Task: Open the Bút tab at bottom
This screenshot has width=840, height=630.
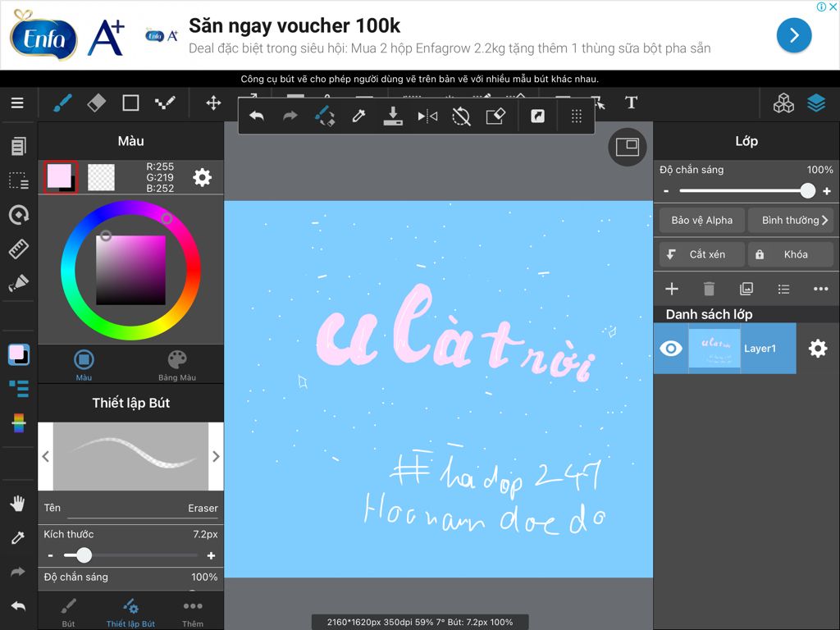Action: tap(68, 612)
